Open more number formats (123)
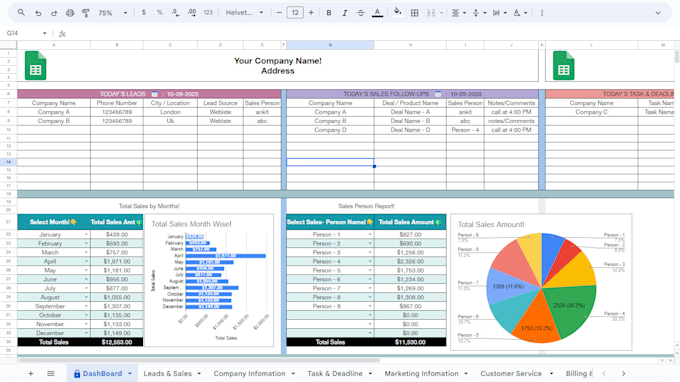 click(x=208, y=13)
